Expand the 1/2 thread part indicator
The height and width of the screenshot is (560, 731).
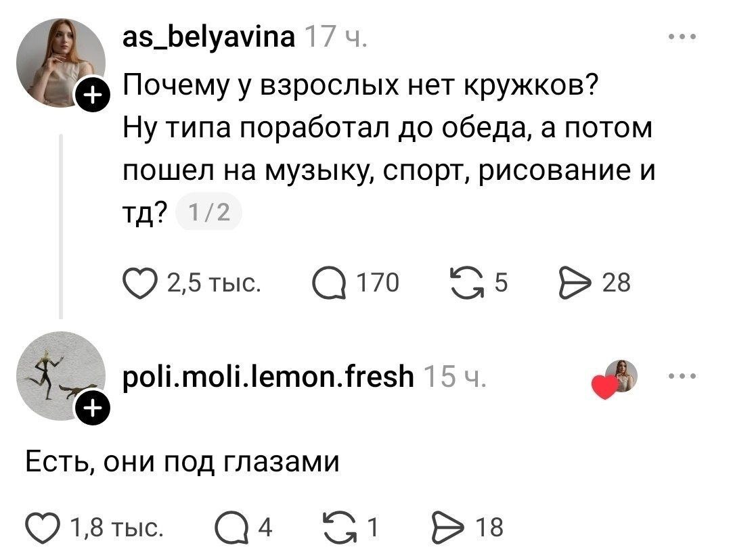point(208,212)
